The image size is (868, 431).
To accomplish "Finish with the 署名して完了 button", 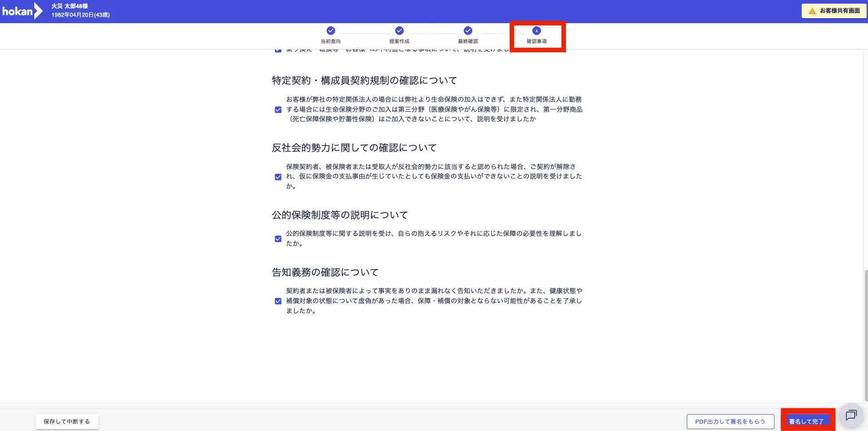I will (x=806, y=421).
